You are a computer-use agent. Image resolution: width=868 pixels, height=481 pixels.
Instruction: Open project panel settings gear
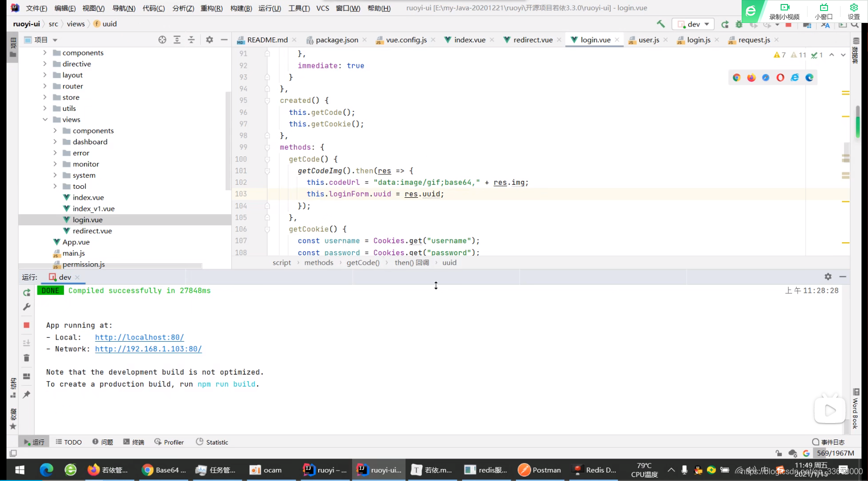click(209, 39)
